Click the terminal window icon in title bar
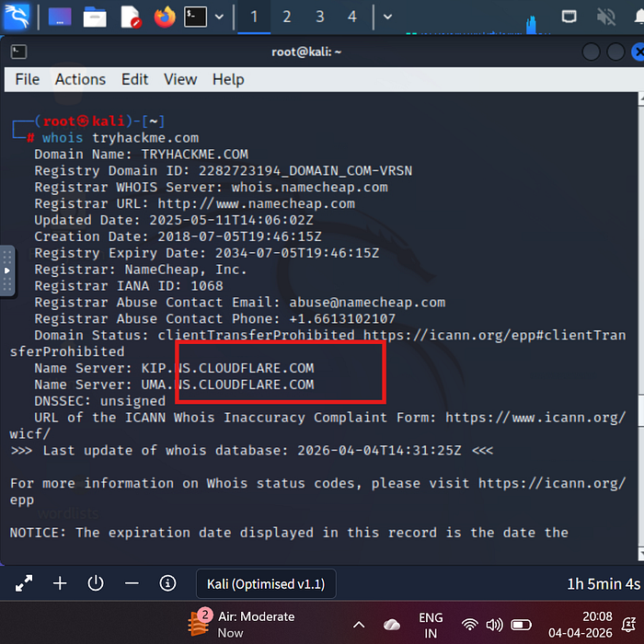Viewport: 644px width, 644px height. pyautogui.click(x=19, y=52)
